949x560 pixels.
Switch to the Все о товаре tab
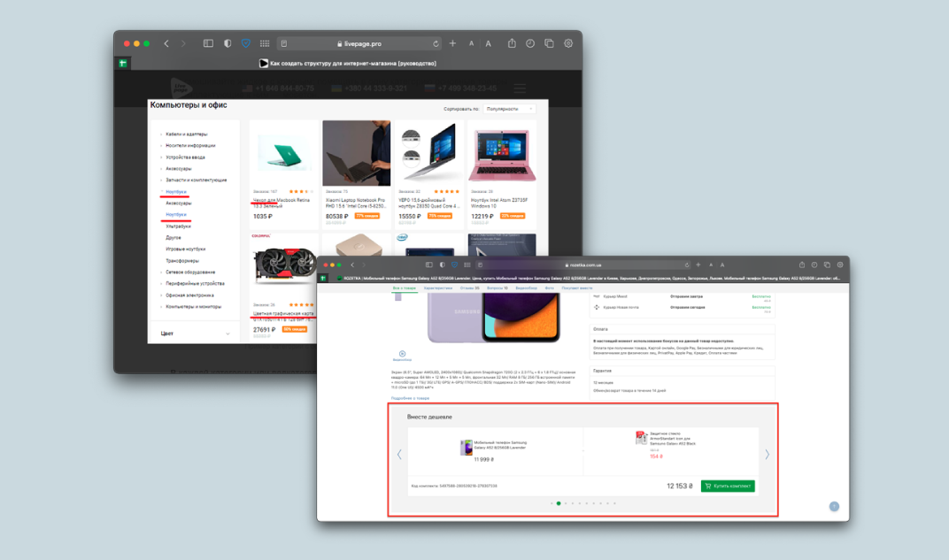coord(405,288)
